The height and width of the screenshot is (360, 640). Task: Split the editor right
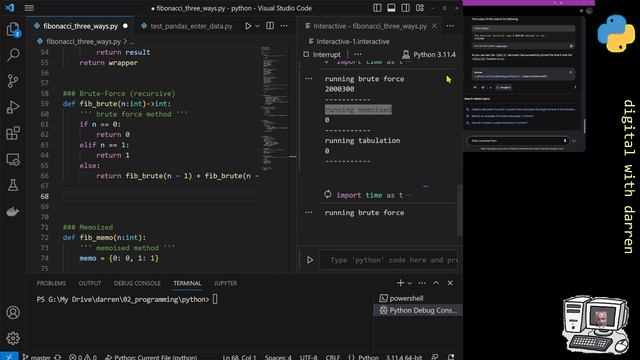click(x=270, y=26)
